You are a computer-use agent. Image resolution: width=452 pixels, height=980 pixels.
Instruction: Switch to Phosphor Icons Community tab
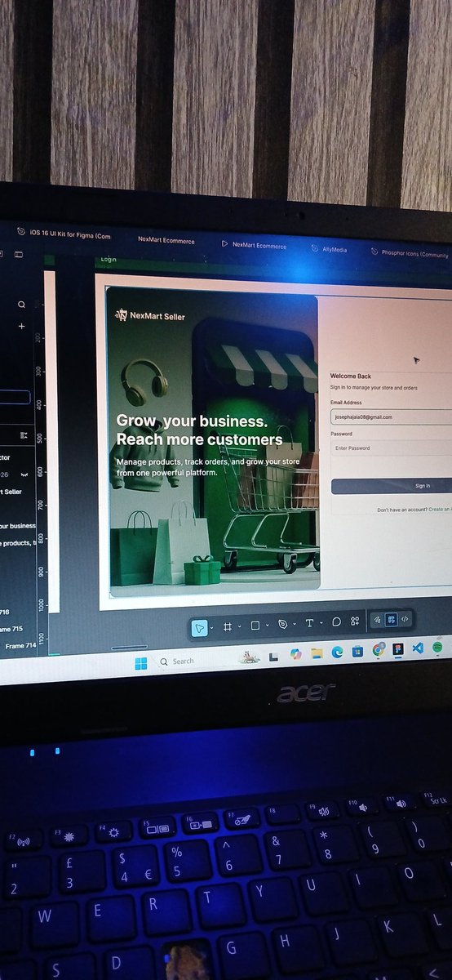[x=410, y=254]
